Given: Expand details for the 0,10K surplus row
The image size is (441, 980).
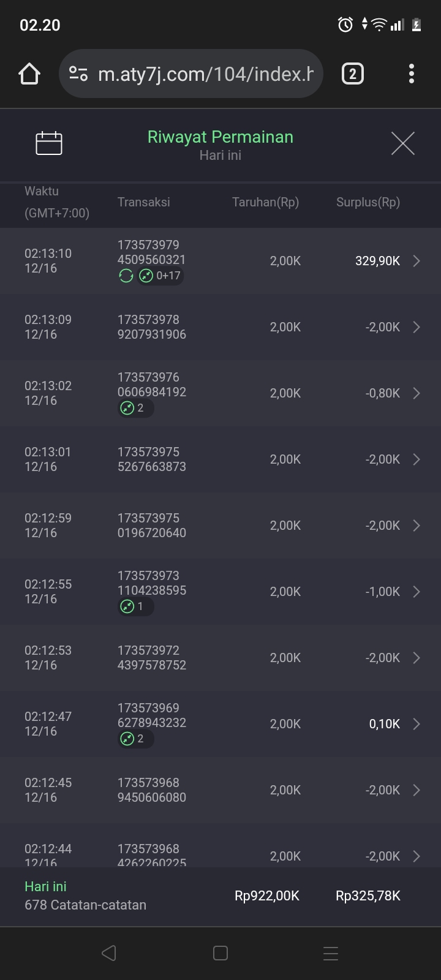Looking at the screenshot, I should tap(417, 724).
